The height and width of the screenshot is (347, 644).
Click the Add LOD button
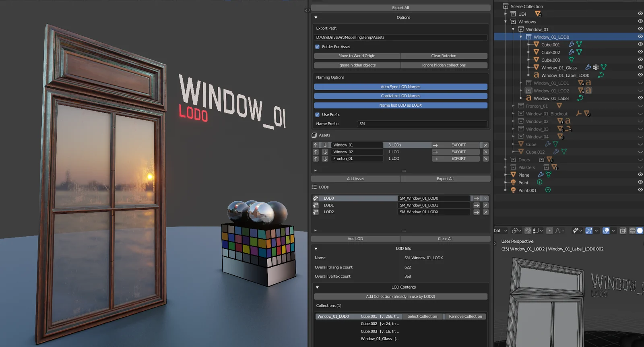(x=355, y=239)
